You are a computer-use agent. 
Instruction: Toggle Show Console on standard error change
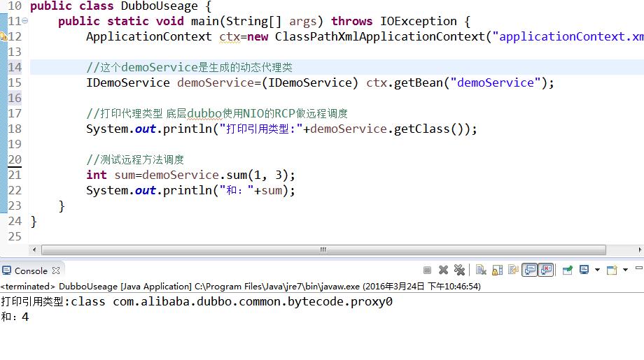point(546,270)
